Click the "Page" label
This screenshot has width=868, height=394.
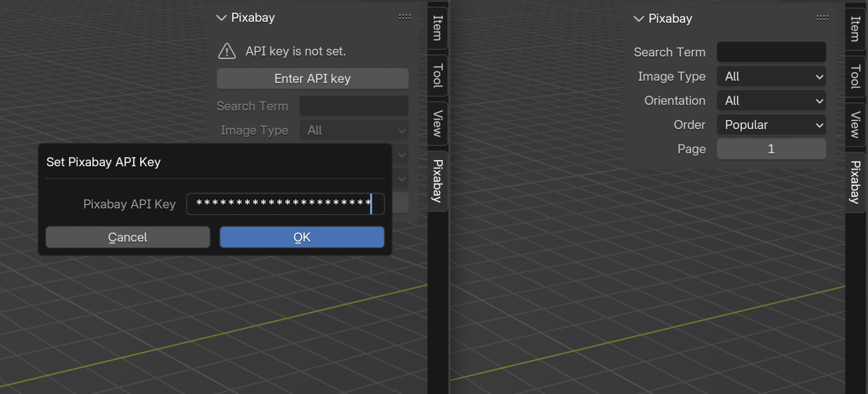pos(691,149)
